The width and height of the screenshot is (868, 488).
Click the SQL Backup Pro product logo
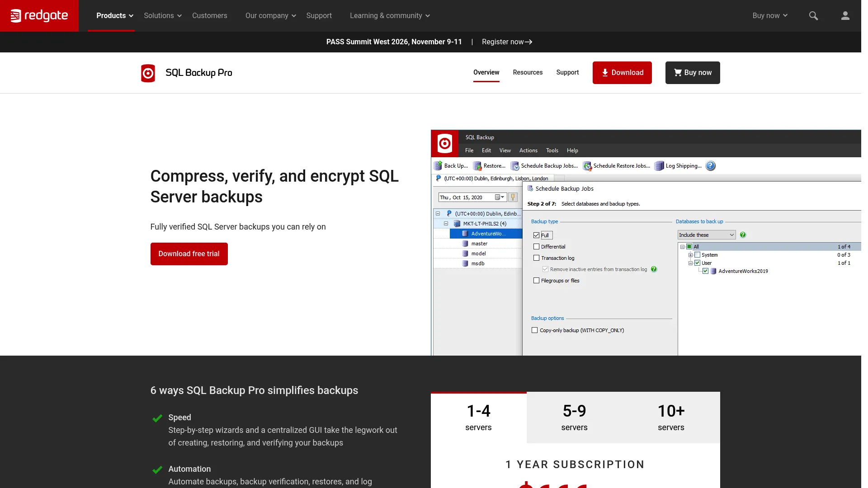pos(148,73)
